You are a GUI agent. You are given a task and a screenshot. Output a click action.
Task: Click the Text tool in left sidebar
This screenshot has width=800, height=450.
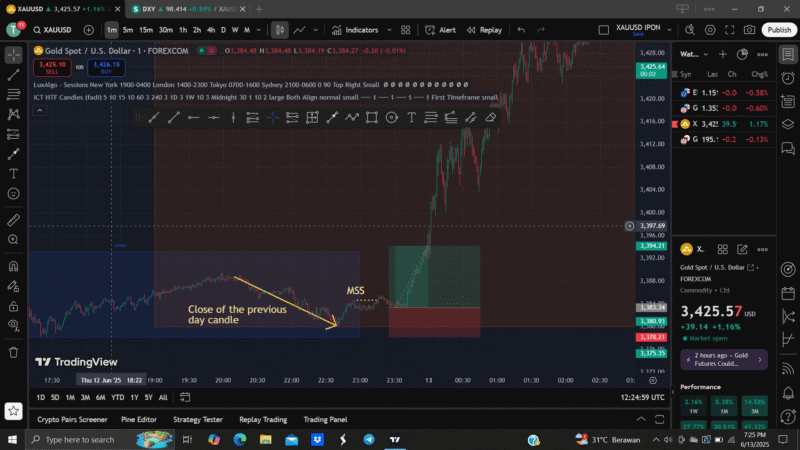(x=14, y=173)
